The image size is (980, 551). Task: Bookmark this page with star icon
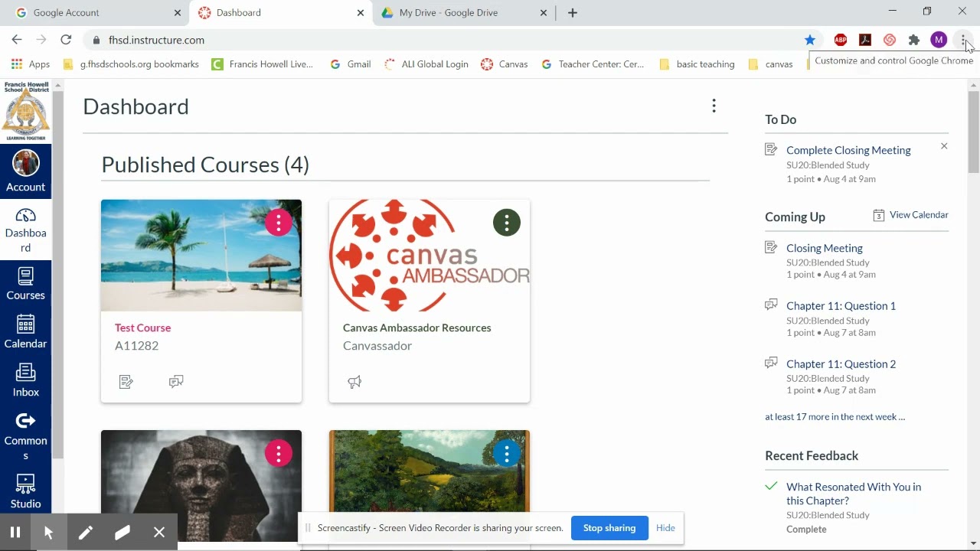(x=810, y=40)
